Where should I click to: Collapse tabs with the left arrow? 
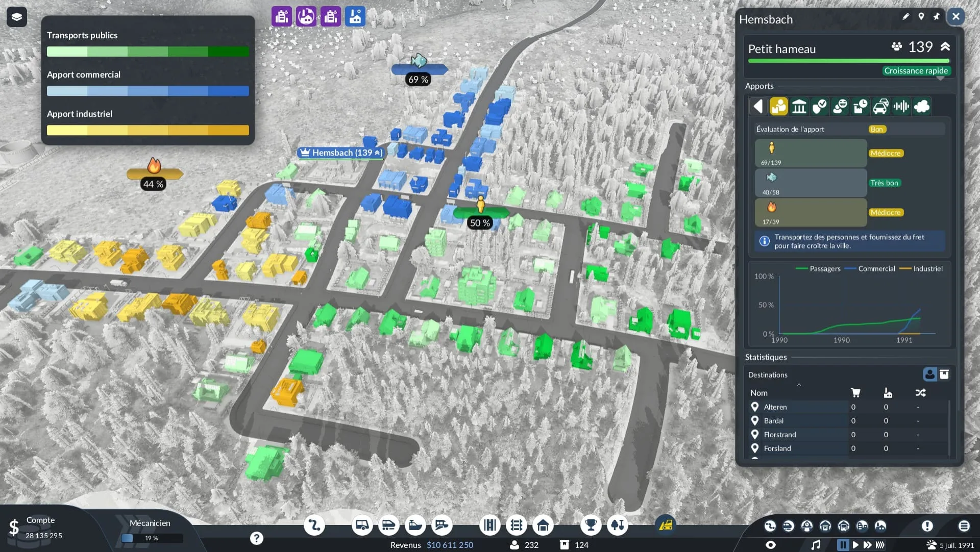(758, 106)
